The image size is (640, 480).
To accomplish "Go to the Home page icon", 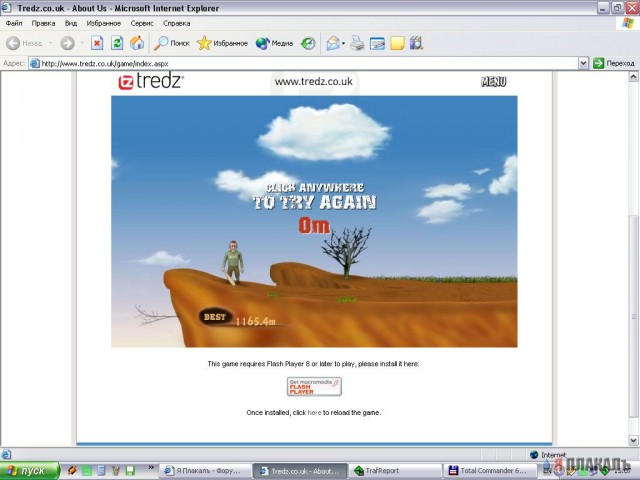I will click(137, 43).
